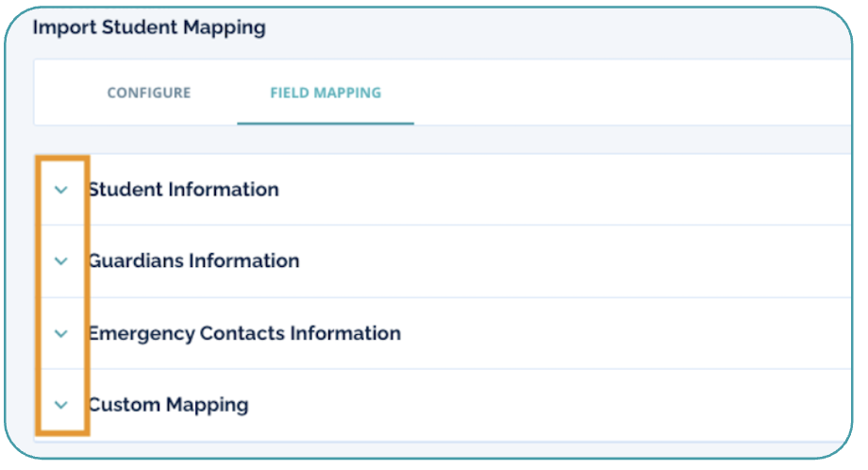This screenshot has width=868, height=470.
Task: Click the Guardians Information heading text
Action: pos(194,261)
